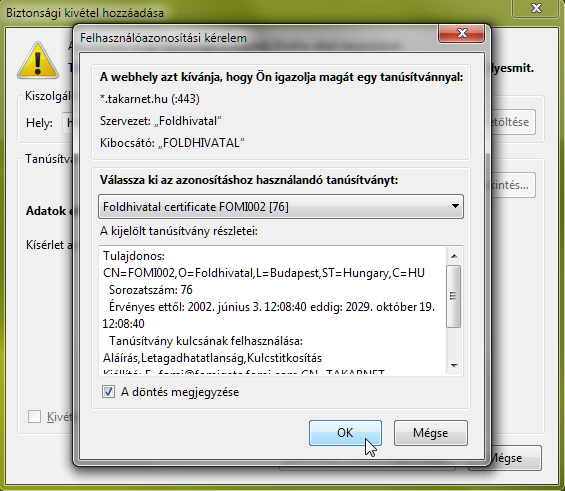Click the dropdown arrow of certificate selector
565x491 pixels.
[455, 206]
